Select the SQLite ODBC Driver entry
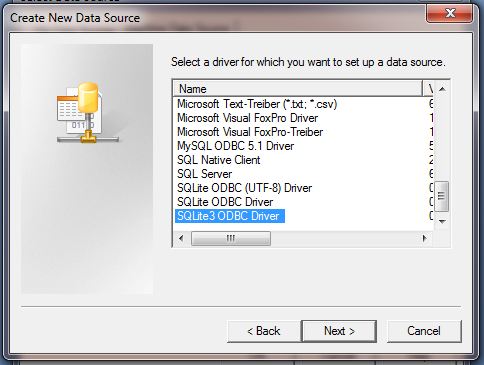This screenshot has width=484, height=365. [225, 202]
